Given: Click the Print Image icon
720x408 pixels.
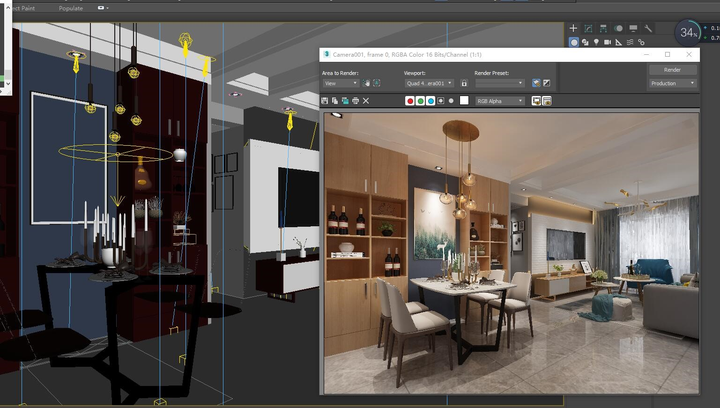Looking at the screenshot, I should click(355, 101).
